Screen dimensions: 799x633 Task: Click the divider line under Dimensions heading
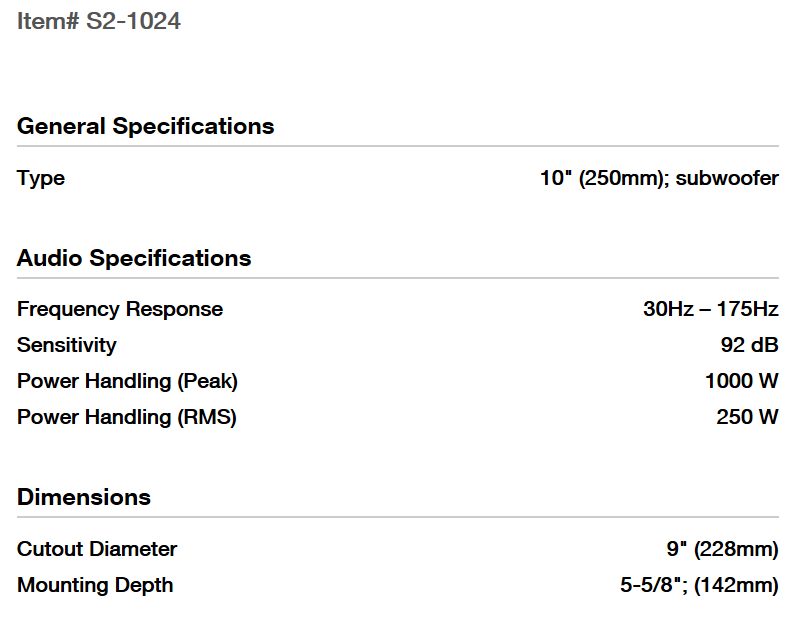[x=398, y=518]
